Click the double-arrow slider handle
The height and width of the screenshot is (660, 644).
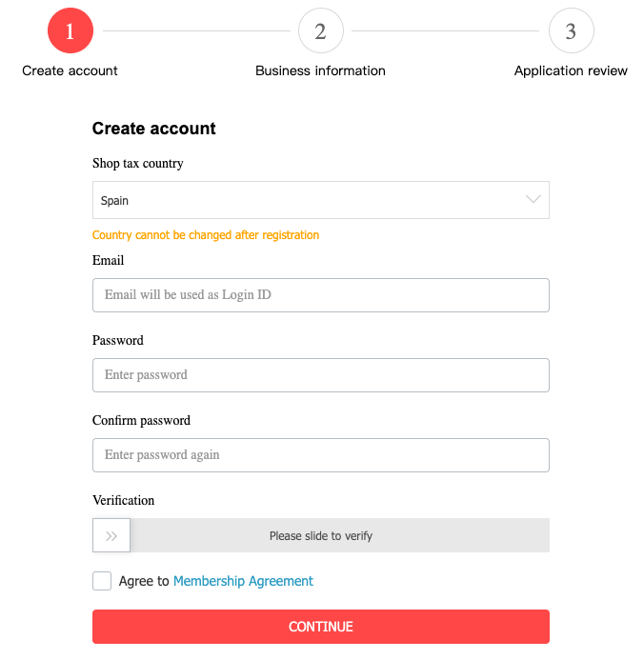pos(111,535)
